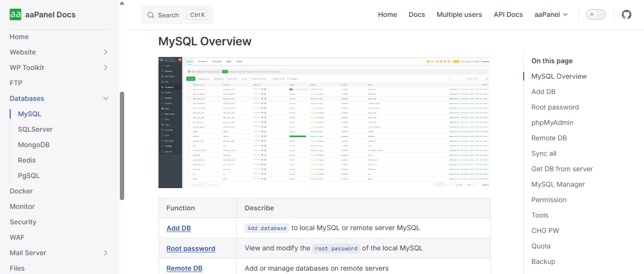Select SQLServer in the sidebar
This screenshot has width=644, height=274.
35,129
